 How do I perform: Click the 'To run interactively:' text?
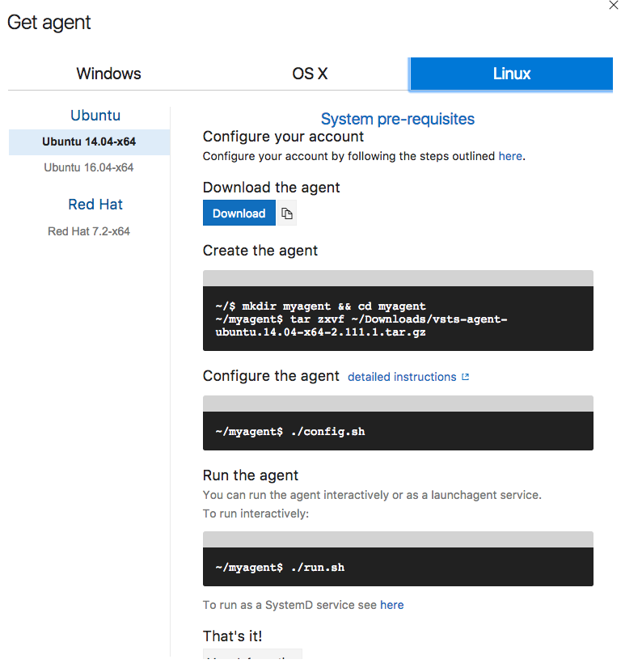(x=256, y=514)
